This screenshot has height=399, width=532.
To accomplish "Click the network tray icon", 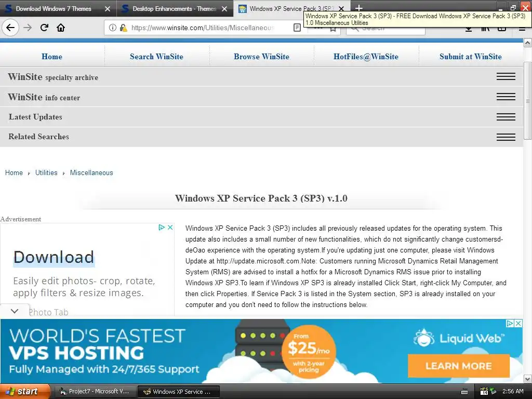I will [493, 391].
